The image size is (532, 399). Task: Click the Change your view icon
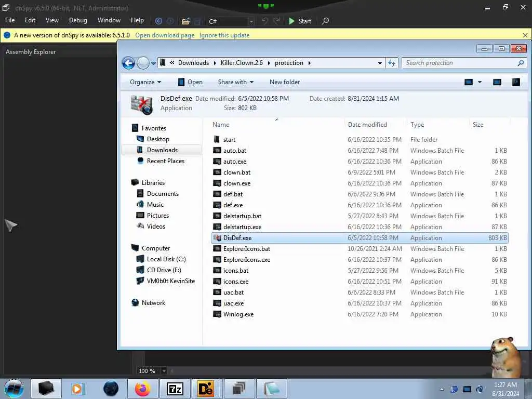[469, 82]
